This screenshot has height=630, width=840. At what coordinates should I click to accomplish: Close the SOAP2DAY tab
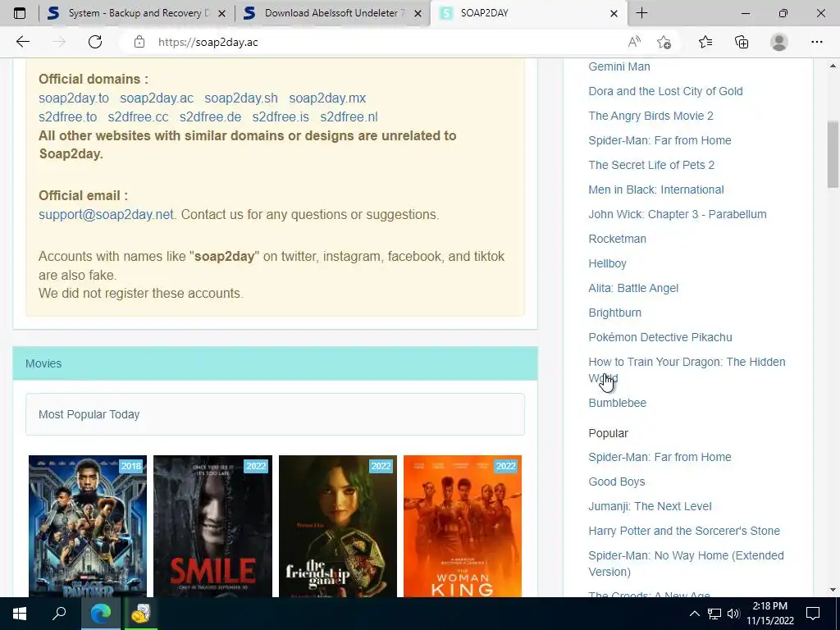tap(614, 13)
